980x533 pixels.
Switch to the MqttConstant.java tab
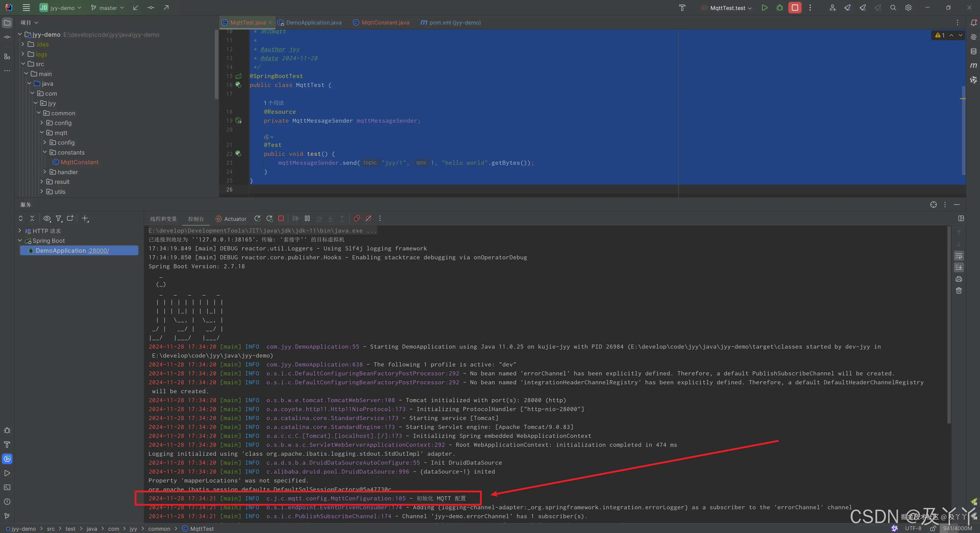coord(385,22)
